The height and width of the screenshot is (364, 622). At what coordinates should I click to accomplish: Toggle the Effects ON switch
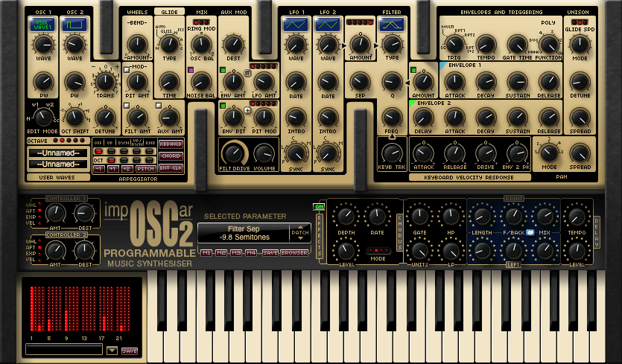[320, 206]
